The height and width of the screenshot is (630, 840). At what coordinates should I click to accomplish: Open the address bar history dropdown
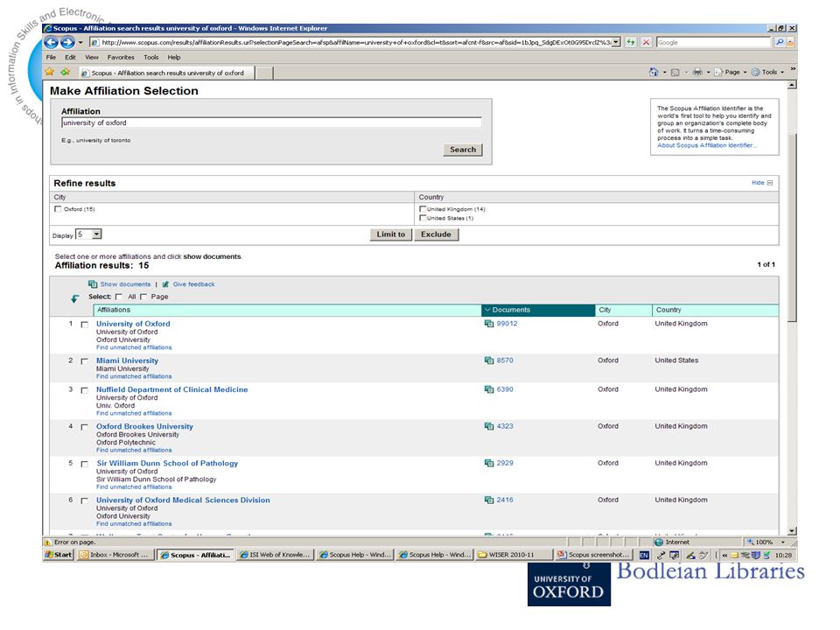[x=616, y=42]
